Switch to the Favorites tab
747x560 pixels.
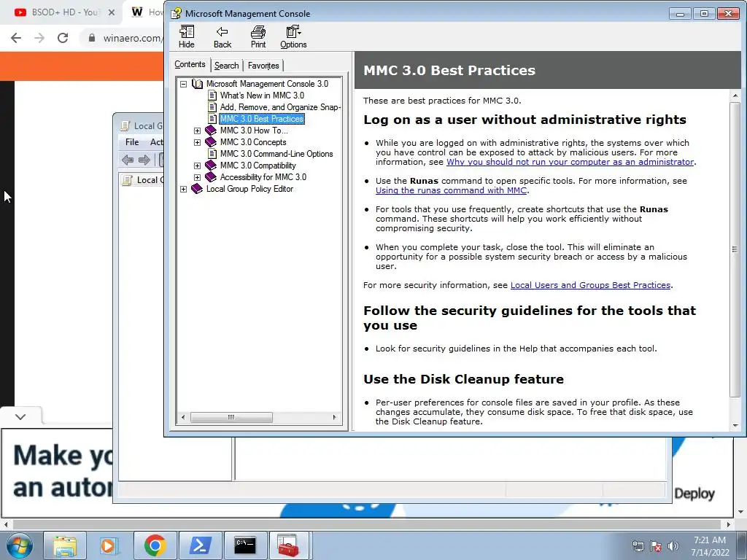(263, 66)
